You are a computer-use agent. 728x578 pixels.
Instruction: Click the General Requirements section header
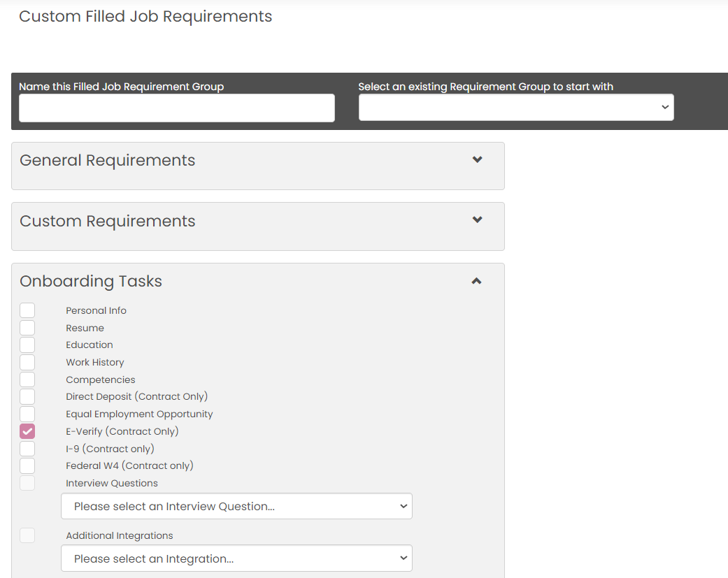coord(108,160)
